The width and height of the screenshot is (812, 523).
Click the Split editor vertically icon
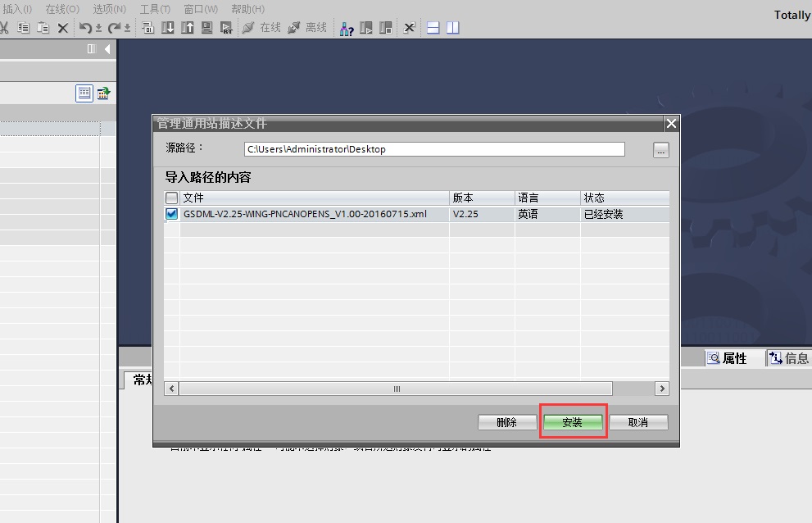click(452, 28)
